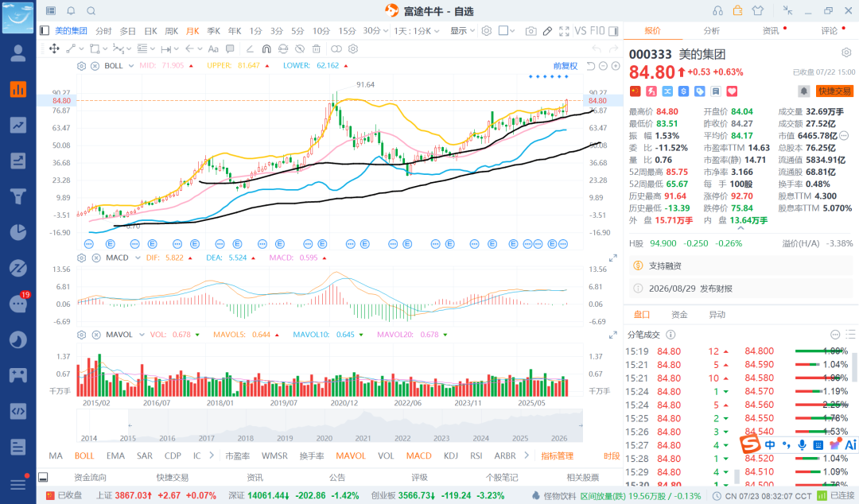Toggle the 前复权 price adjustment
The height and width of the screenshot is (504, 859).
coord(566,66)
